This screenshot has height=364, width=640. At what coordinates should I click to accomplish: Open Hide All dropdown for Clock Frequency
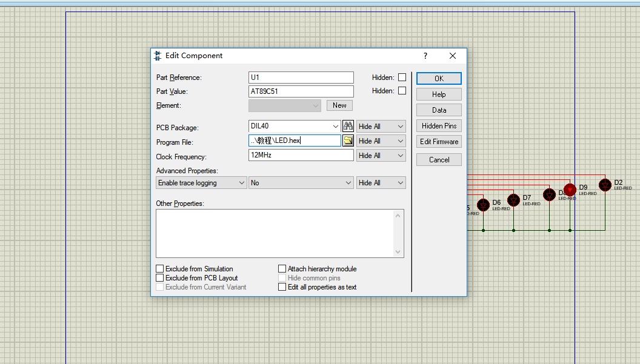[381, 156]
